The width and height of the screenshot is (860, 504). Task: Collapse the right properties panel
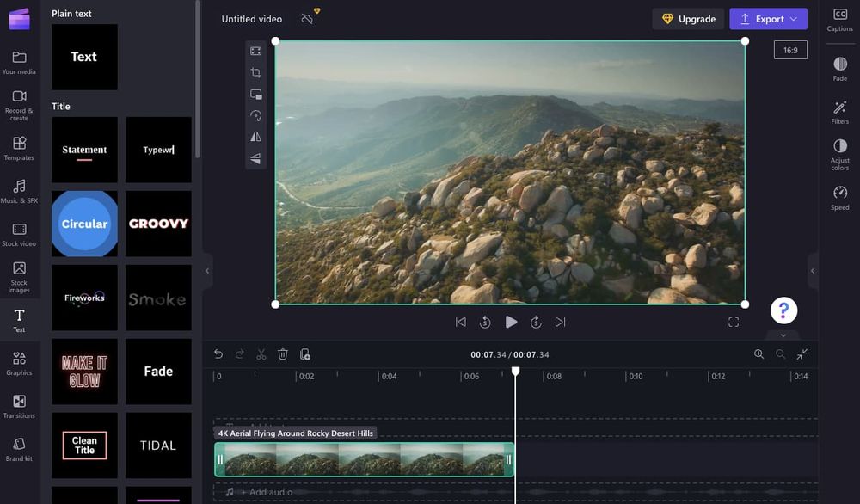812,270
